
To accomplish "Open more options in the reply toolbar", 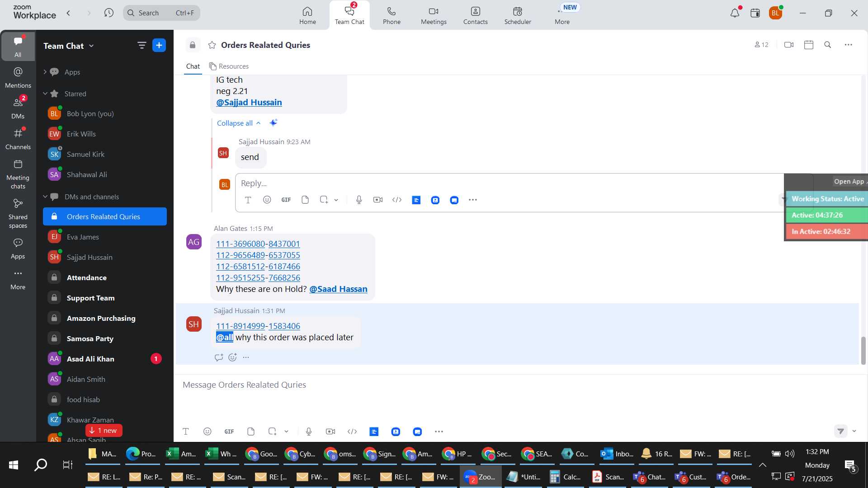I will [x=473, y=200].
